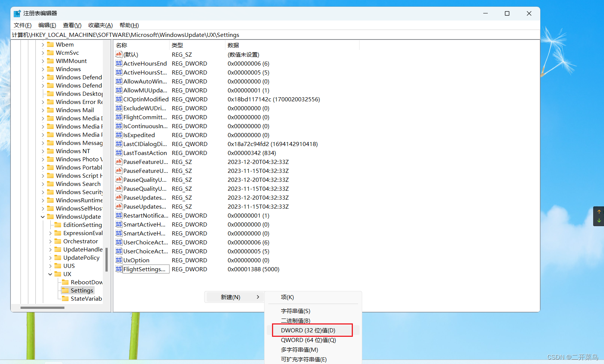
Task: Click the UUS folder icon
Action: coord(58,266)
